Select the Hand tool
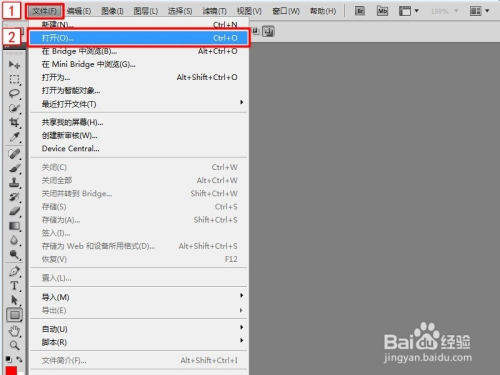Screen dimensions: 500x375 coord(14,331)
